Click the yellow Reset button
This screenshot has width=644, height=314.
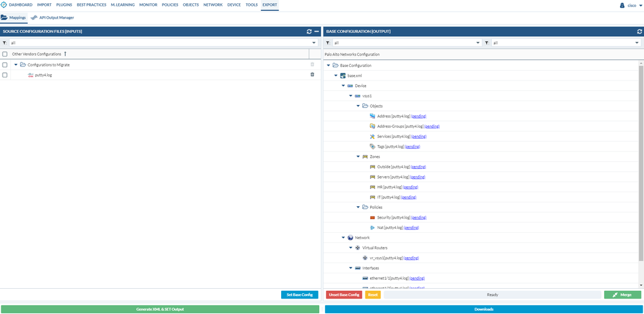[x=373, y=295]
